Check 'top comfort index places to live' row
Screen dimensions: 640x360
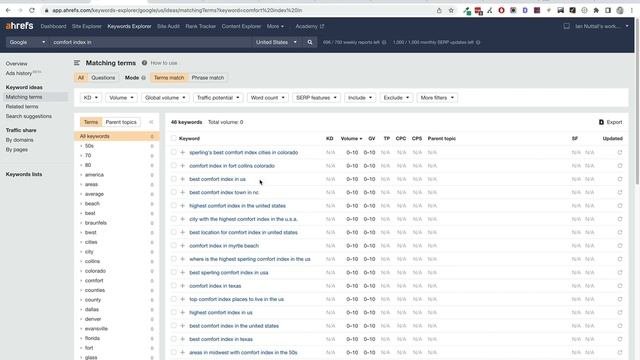173,299
